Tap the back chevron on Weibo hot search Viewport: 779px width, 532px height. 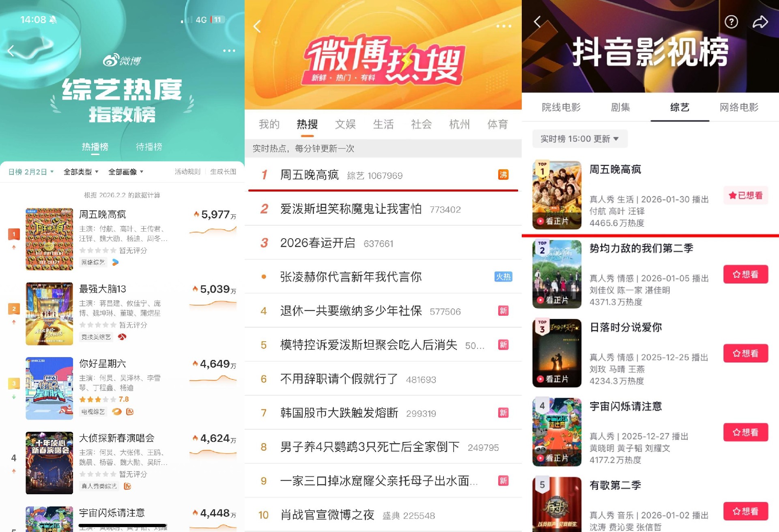pyautogui.click(x=257, y=26)
